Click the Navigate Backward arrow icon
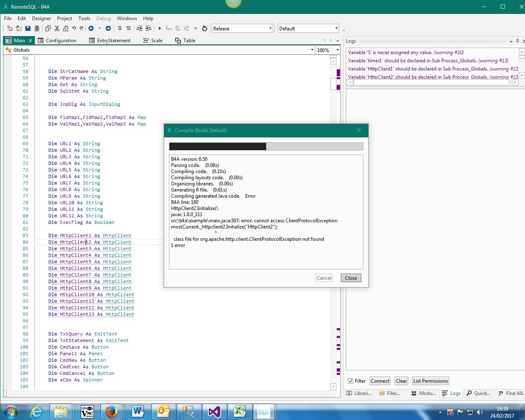 pos(91,28)
